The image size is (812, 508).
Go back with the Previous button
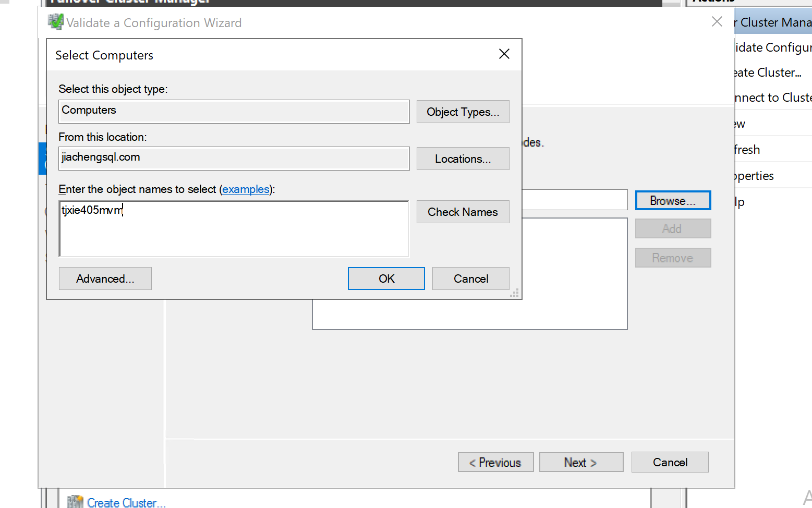[x=495, y=463]
